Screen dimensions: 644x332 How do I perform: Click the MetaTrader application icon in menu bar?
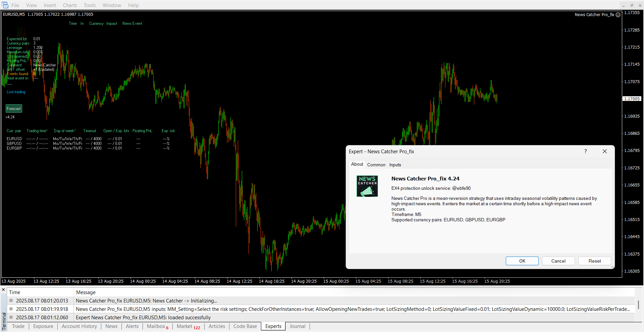click(x=5, y=5)
